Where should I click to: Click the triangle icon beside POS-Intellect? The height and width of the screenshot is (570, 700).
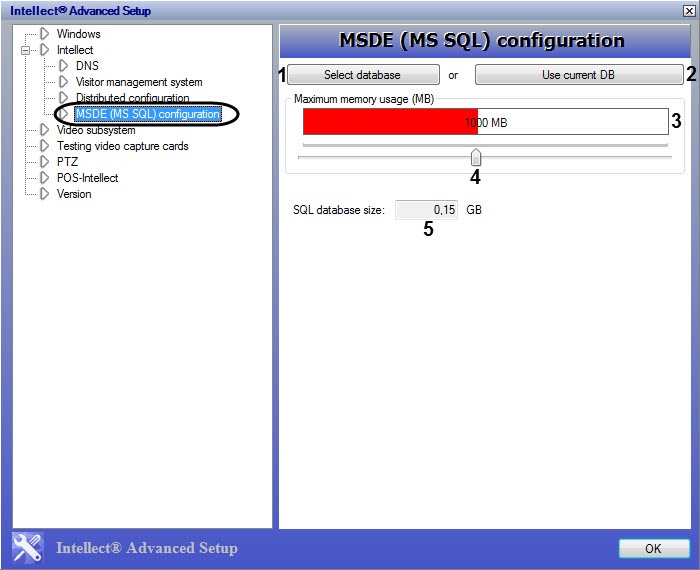tap(44, 178)
